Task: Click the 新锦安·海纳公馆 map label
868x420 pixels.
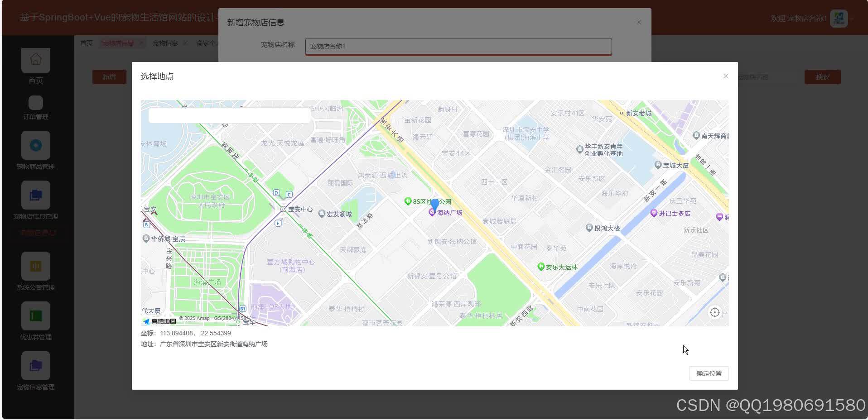Action: point(452,242)
